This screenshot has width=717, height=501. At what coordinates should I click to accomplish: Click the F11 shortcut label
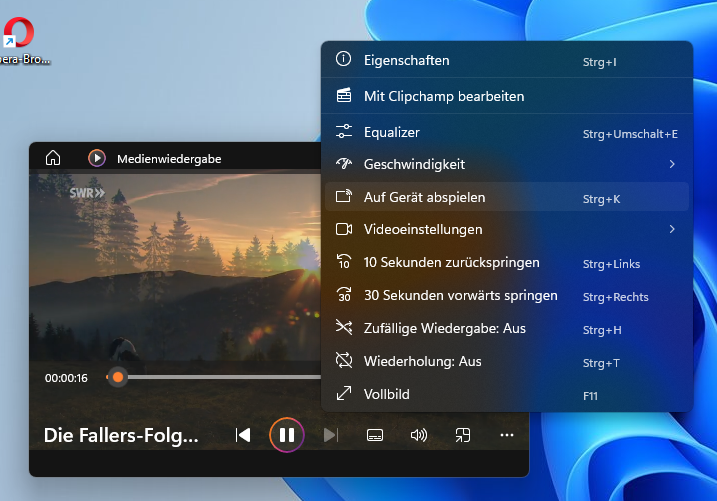coord(590,396)
